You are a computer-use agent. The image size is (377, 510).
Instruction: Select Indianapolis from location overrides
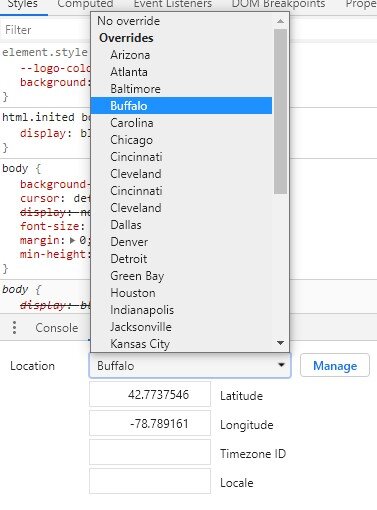[181, 310]
